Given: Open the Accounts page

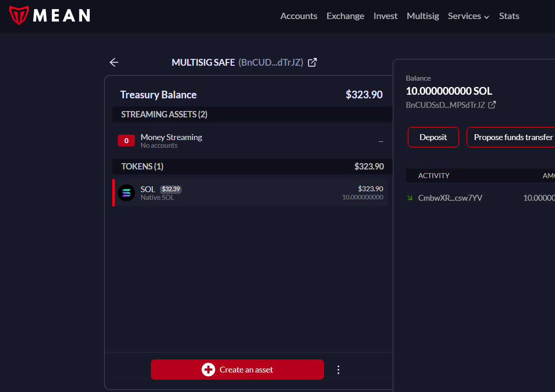Looking at the screenshot, I should point(299,16).
